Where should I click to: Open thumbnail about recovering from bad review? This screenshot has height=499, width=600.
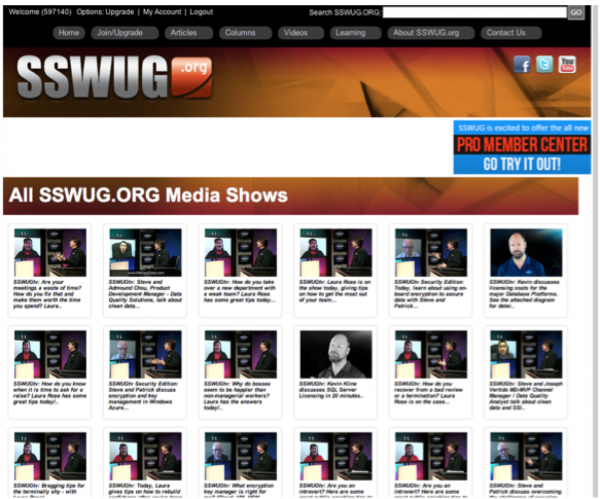tap(431, 354)
